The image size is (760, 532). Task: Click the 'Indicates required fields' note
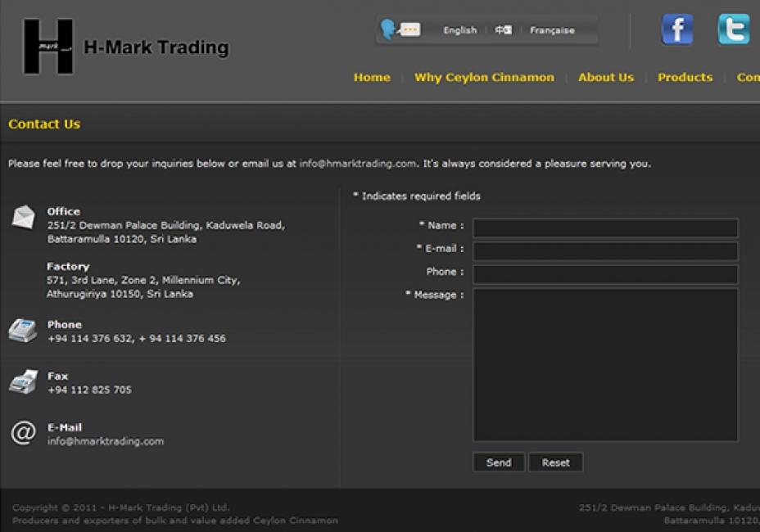(x=418, y=196)
